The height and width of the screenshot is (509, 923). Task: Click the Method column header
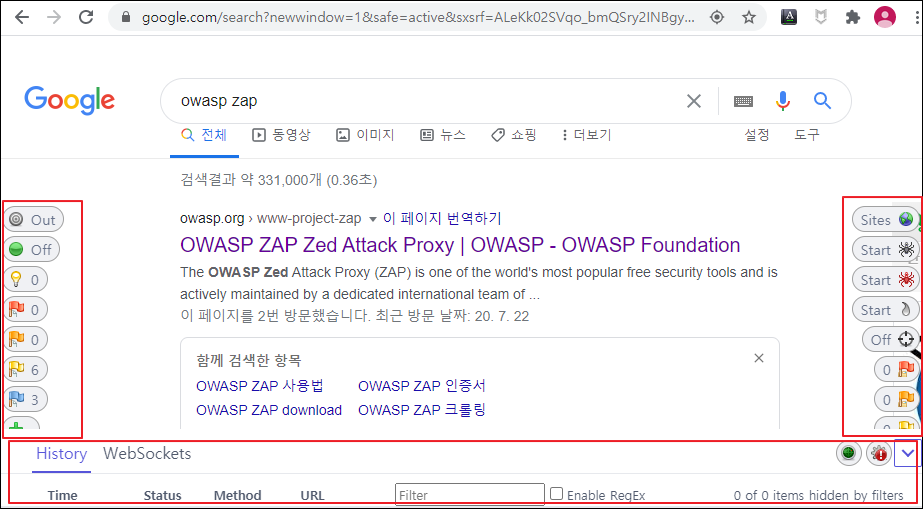coord(237,495)
